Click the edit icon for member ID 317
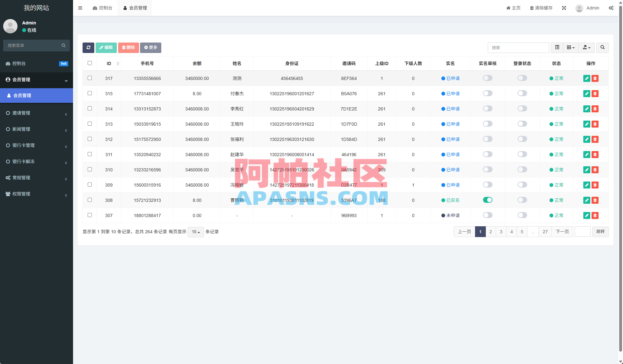Screen dimensions: 623x364 586,78
